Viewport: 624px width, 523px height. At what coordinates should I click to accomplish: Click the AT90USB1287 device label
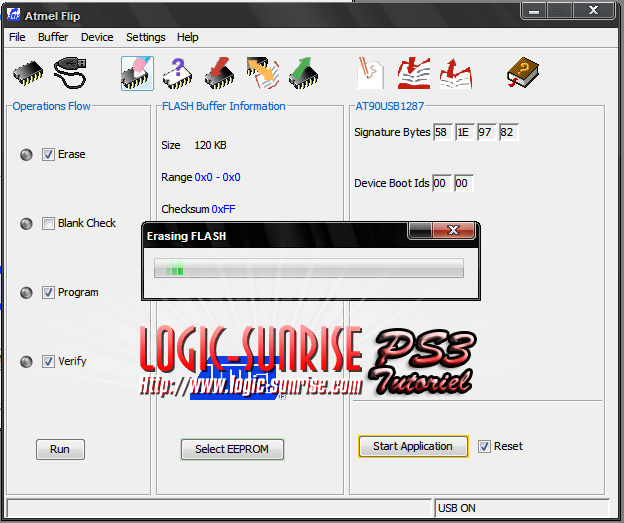click(x=390, y=106)
